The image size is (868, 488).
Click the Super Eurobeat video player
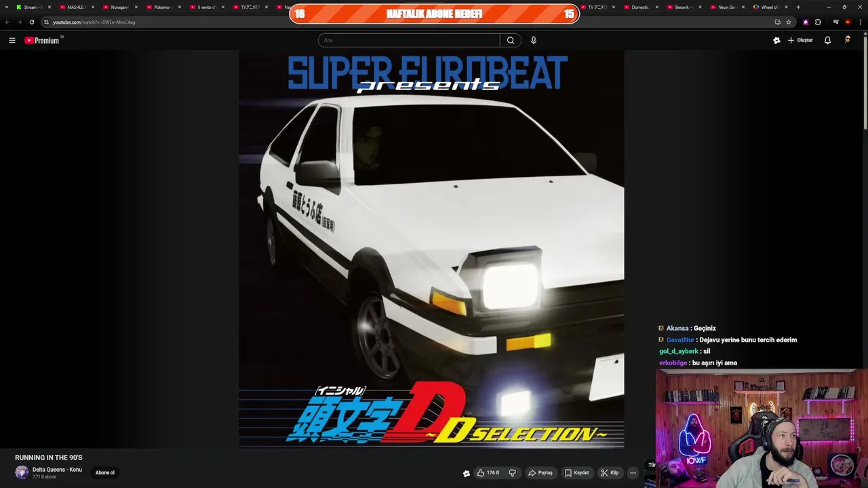[431, 249]
